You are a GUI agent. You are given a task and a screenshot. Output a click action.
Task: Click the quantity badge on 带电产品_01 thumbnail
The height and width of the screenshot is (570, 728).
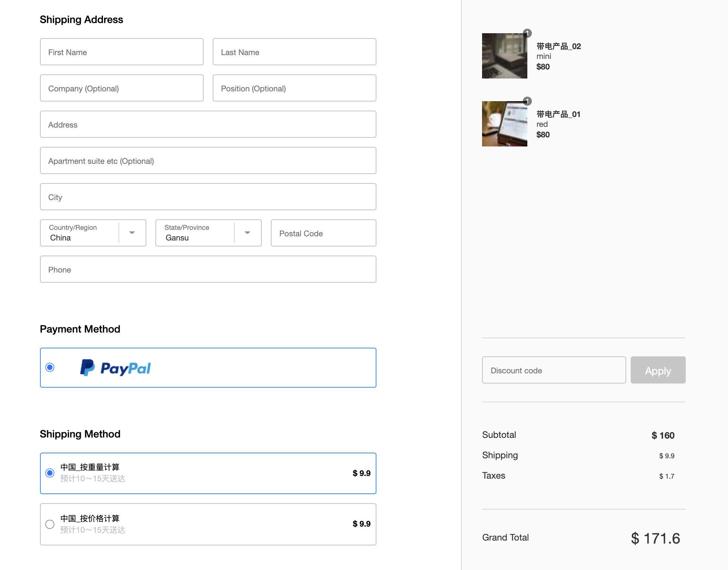pyautogui.click(x=527, y=101)
